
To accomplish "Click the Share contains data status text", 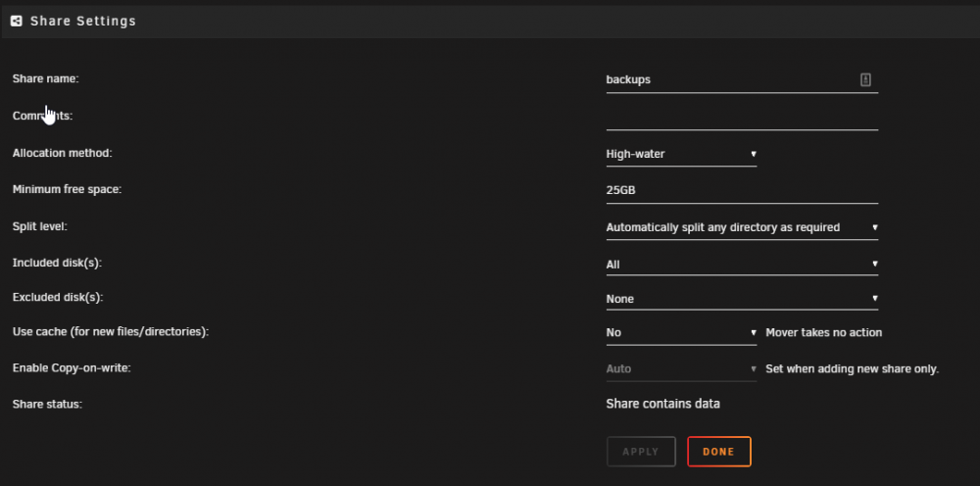I will coord(662,404).
